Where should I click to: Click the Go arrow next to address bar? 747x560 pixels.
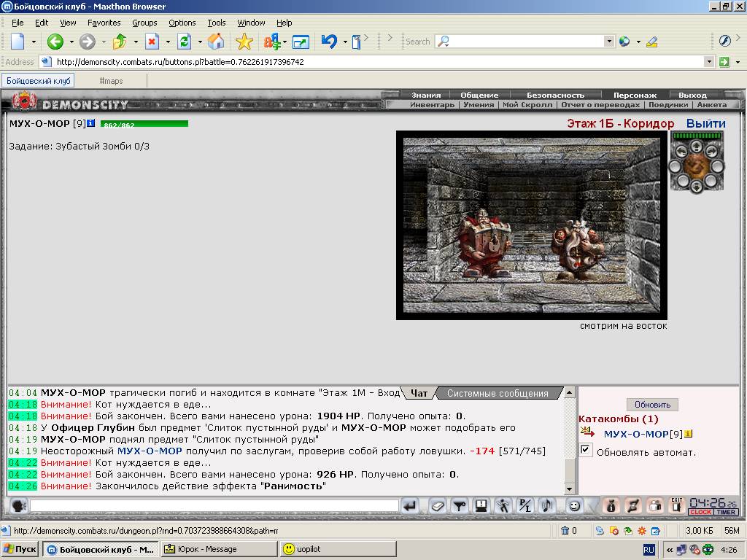pos(724,61)
